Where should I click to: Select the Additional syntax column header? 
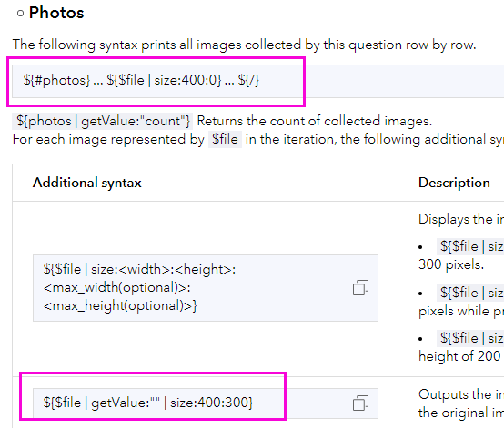click(87, 183)
